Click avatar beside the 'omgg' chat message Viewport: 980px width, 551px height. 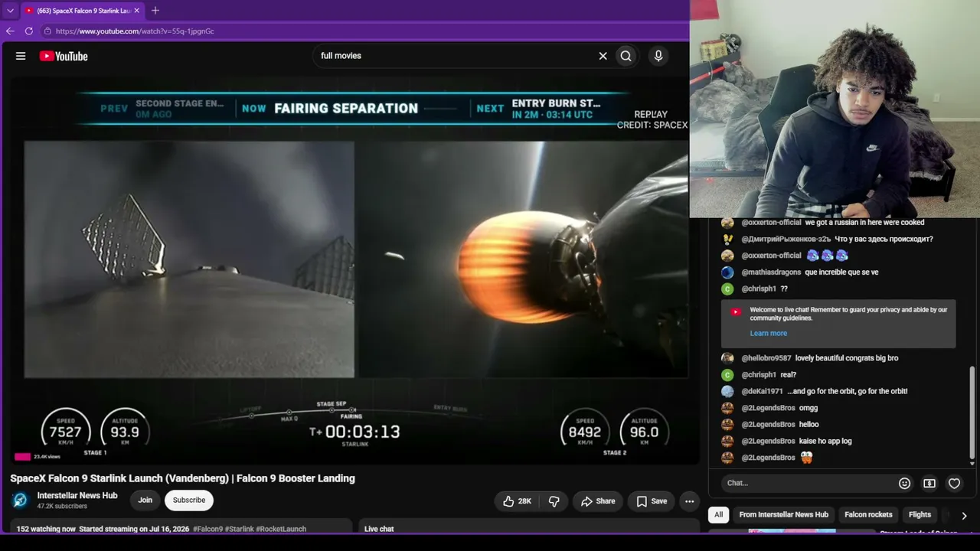pos(727,408)
